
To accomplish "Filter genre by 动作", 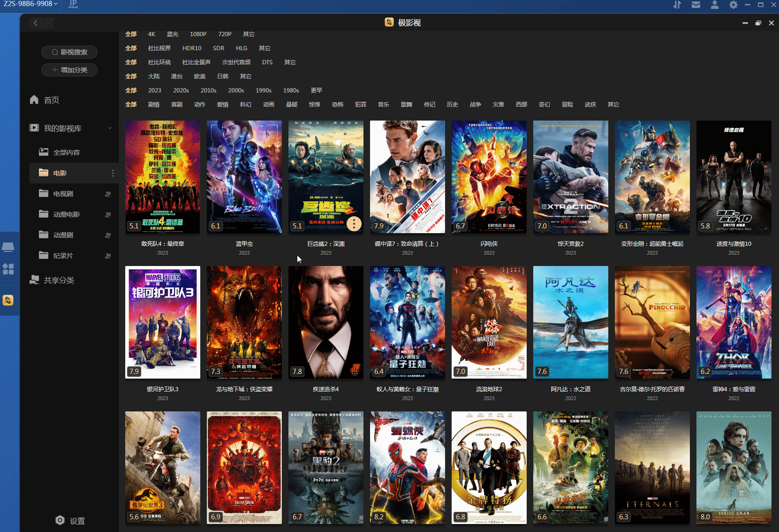I will (200, 105).
